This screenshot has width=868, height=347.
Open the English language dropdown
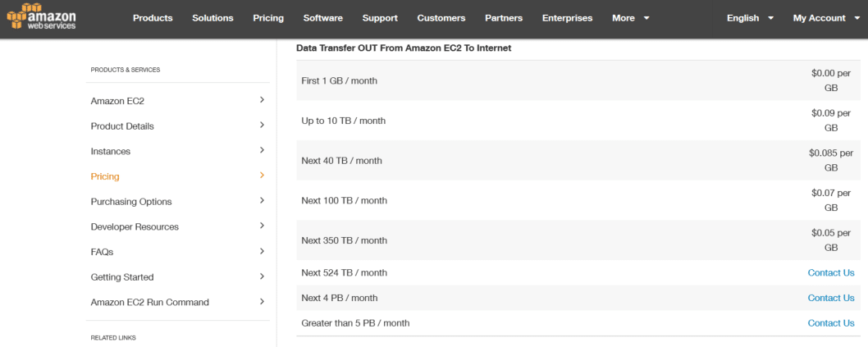coord(750,18)
